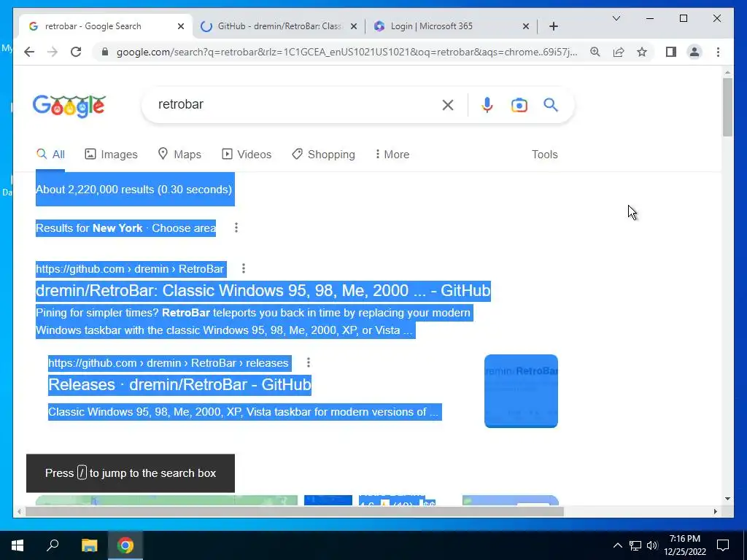Click Pining for simpler times snippet
The height and width of the screenshot is (560, 747).
tap(253, 322)
